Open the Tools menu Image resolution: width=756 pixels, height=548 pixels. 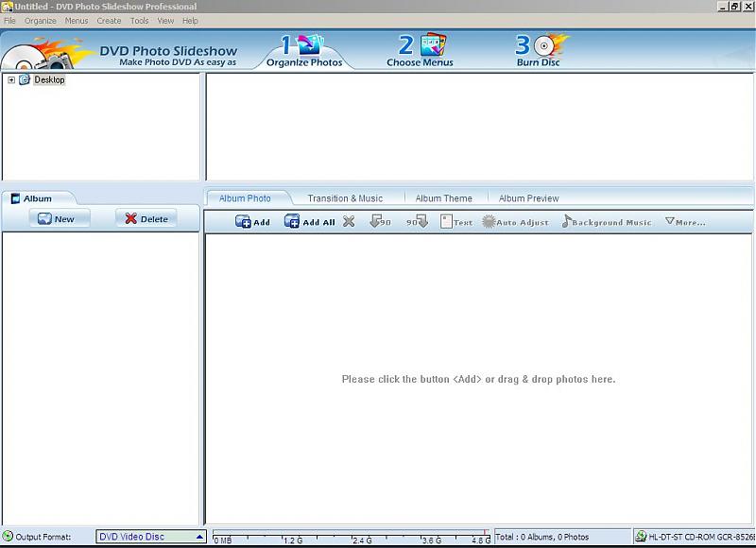(x=139, y=21)
